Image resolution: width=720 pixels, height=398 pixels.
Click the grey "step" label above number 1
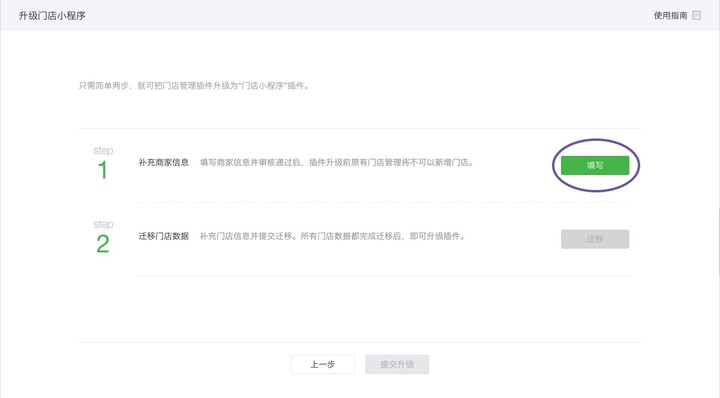(x=103, y=151)
